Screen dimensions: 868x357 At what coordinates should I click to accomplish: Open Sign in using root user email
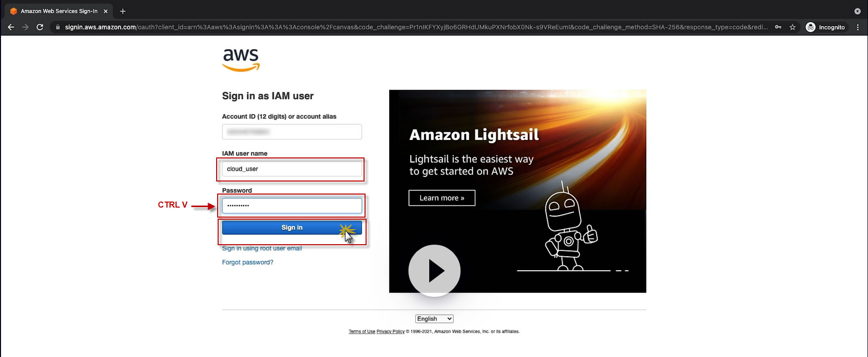click(262, 248)
